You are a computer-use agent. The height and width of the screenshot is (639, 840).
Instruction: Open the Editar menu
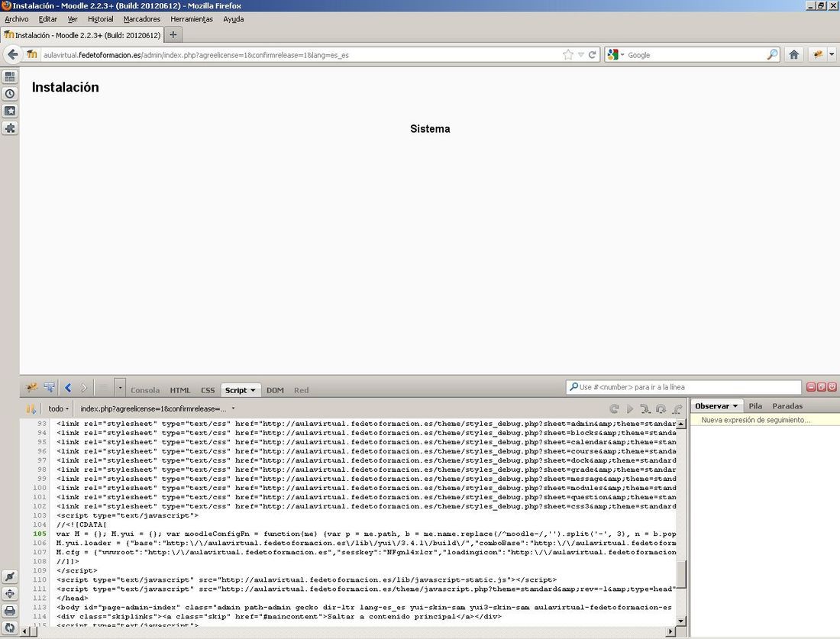click(x=47, y=19)
